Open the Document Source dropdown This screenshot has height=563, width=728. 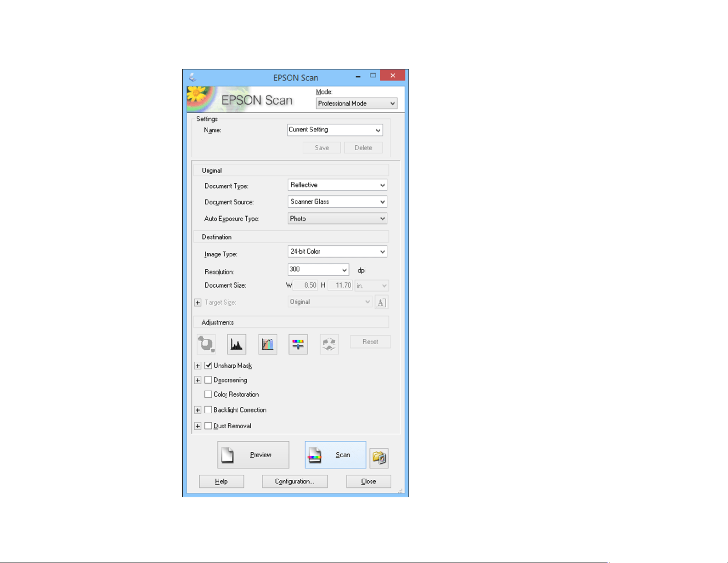click(337, 202)
